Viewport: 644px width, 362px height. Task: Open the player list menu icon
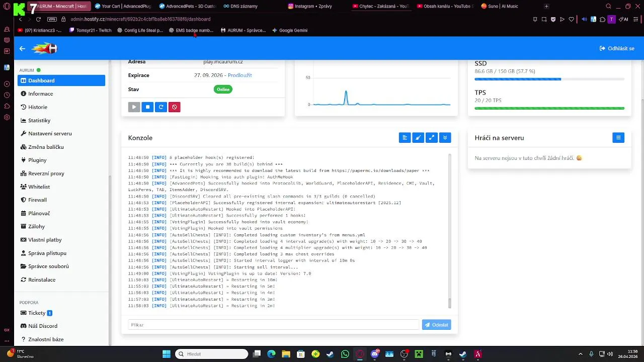(618, 138)
